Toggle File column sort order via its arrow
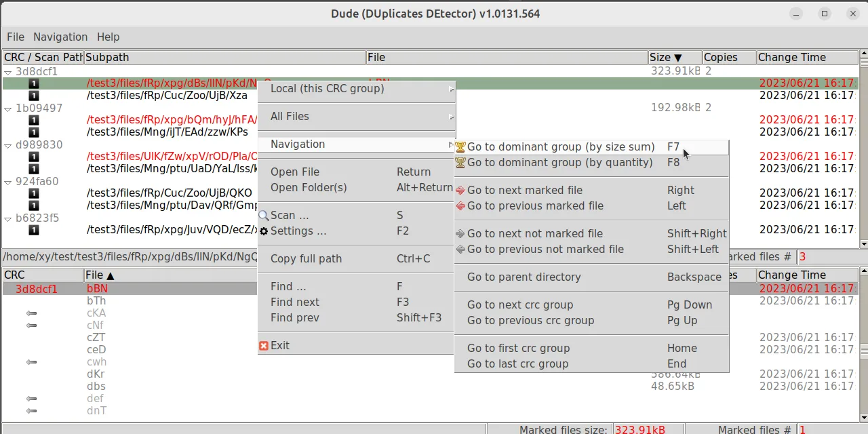The image size is (868, 434). pyautogui.click(x=110, y=275)
